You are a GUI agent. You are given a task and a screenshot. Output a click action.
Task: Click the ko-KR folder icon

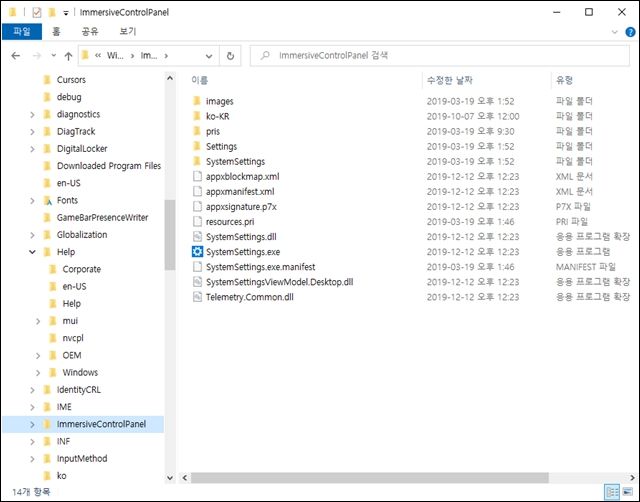point(197,116)
